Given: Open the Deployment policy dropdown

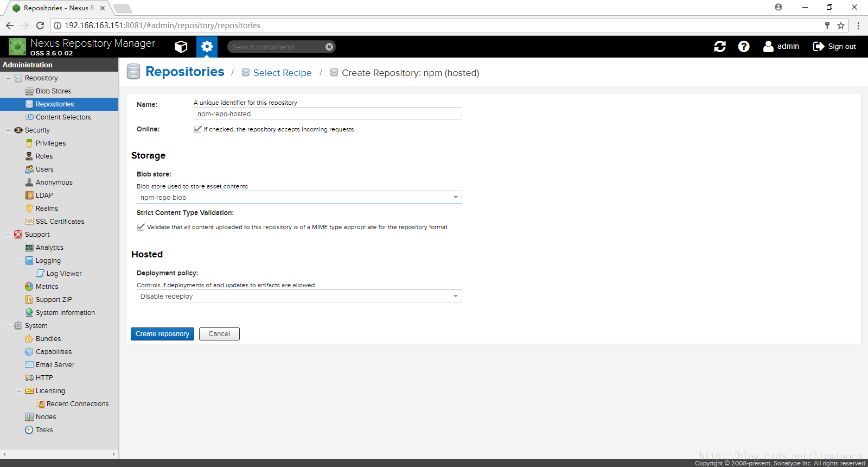Looking at the screenshot, I should pyautogui.click(x=456, y=296).
